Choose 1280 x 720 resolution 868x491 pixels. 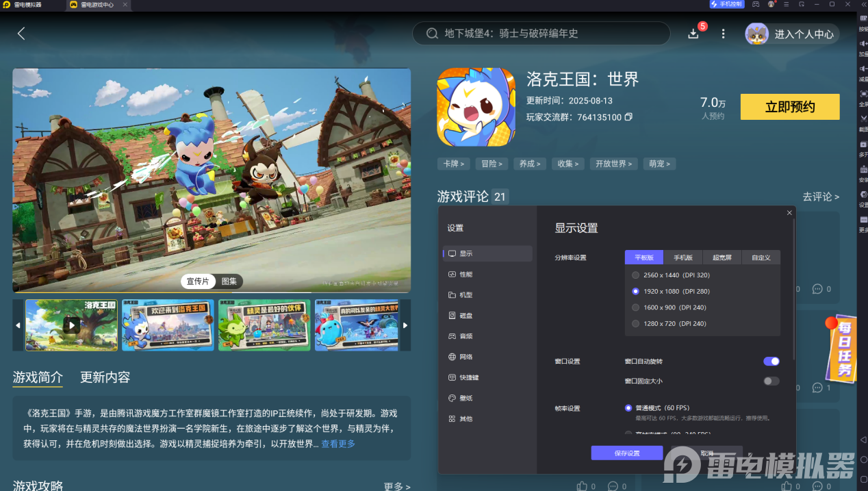point(669,323)
